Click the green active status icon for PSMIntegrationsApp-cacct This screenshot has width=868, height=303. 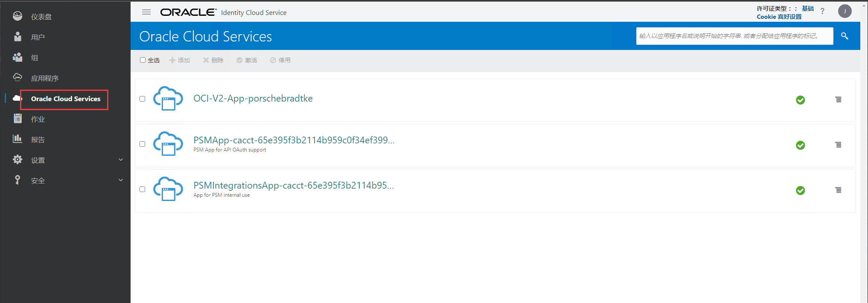tap(801, 190)
